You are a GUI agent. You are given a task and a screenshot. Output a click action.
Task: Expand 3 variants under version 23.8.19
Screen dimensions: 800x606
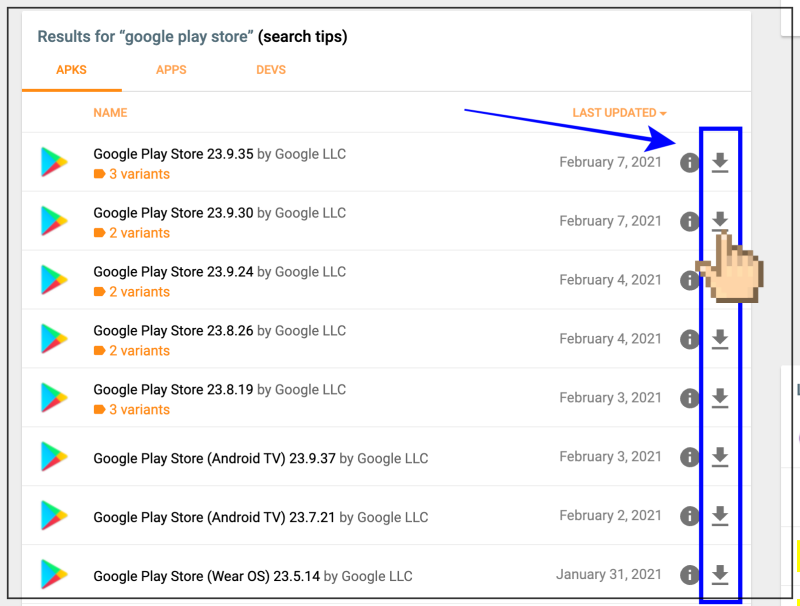pyautogui.click(x=132, y=410)
